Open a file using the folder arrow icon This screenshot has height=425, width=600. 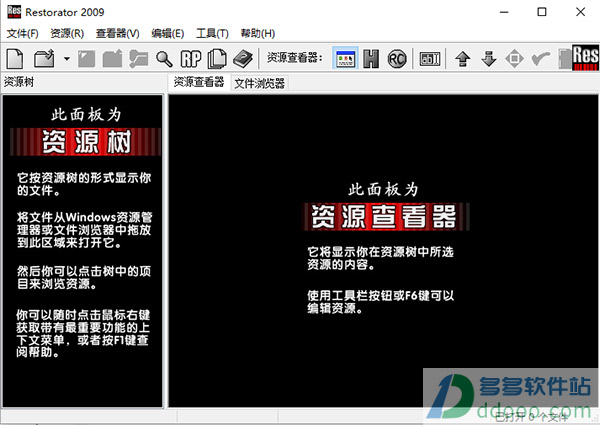(44, 59)
